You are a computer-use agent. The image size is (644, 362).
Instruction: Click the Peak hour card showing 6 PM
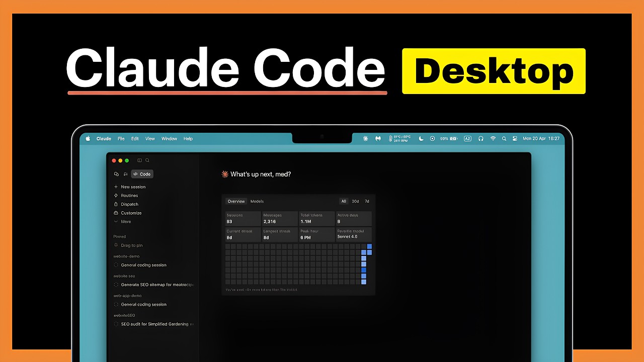317,234
